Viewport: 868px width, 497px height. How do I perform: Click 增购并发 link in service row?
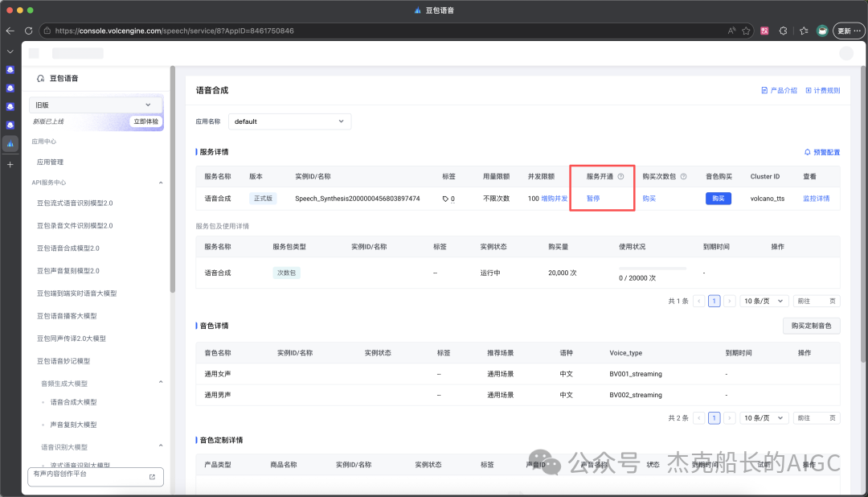[554, 199]
